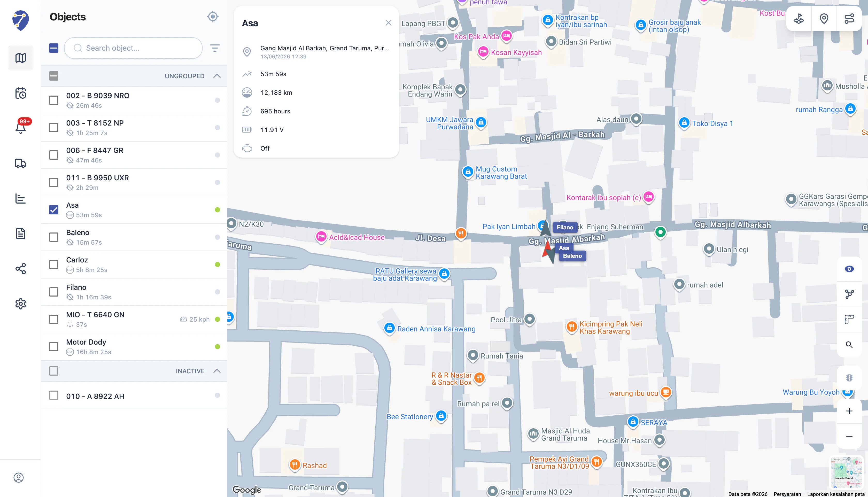This screenshot has width=868, height=497.
Task: Open Laporkan kesalahan peta link
Action: coord(835,494)
